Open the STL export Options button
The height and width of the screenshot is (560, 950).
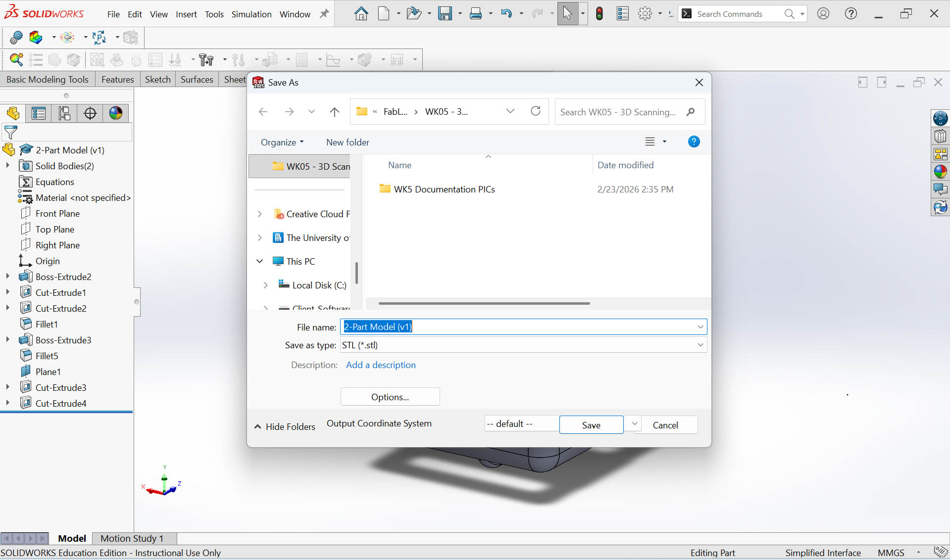(x=390, y=397)
